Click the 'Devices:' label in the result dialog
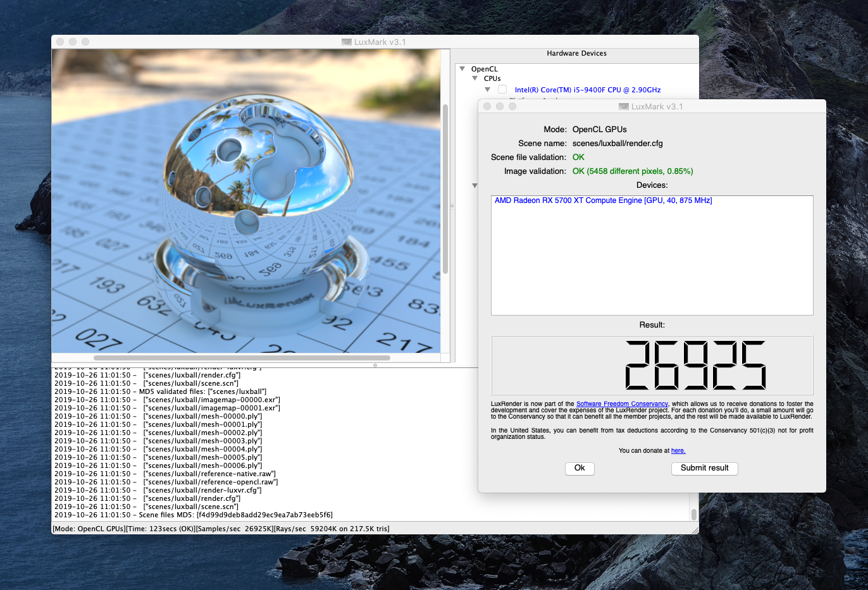The width and height of the screenshot is (868, 590). (652, 185)
